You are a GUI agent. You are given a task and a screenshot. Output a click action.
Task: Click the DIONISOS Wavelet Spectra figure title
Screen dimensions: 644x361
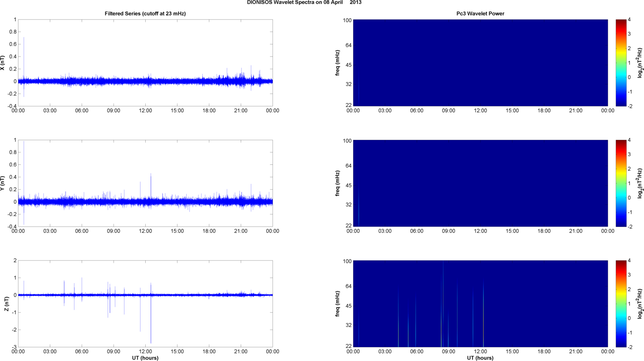(x=304, y=3)
